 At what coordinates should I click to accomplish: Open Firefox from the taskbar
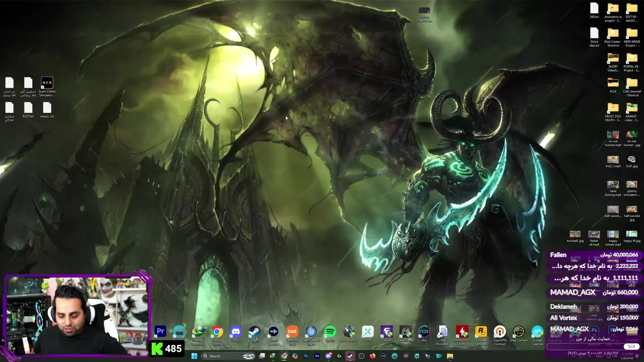[x=372, y=356]
